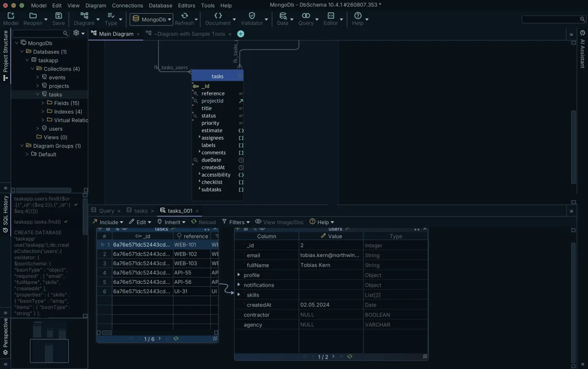Open the Reopen dropdown arrow

(46, 20)
